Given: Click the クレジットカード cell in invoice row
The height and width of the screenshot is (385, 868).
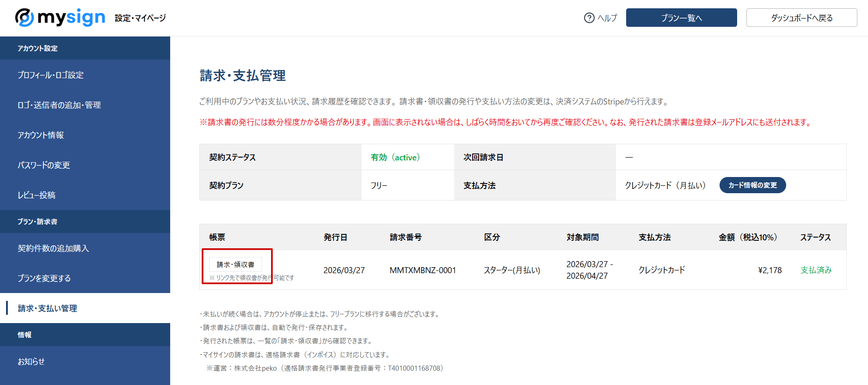Looking at the screenshot, I should coord(662,270).
